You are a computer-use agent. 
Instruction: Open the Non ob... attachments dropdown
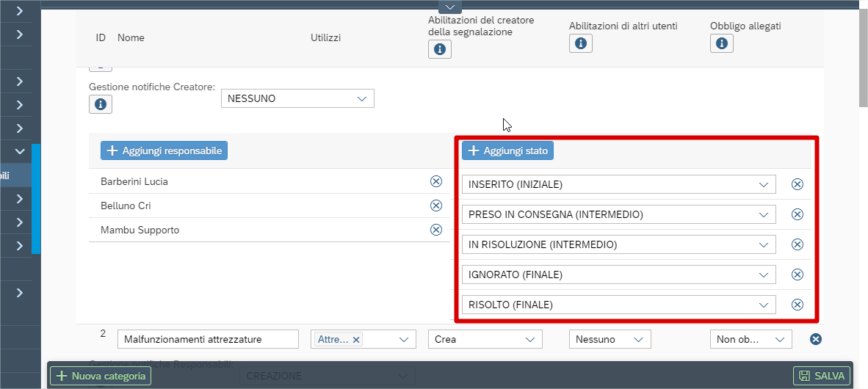pos(751,339)
